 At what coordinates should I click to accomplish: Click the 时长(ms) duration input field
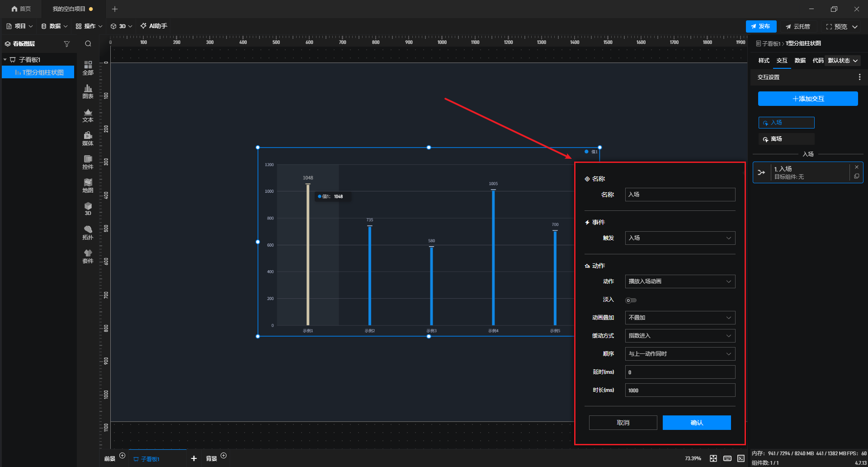[680, 390]
